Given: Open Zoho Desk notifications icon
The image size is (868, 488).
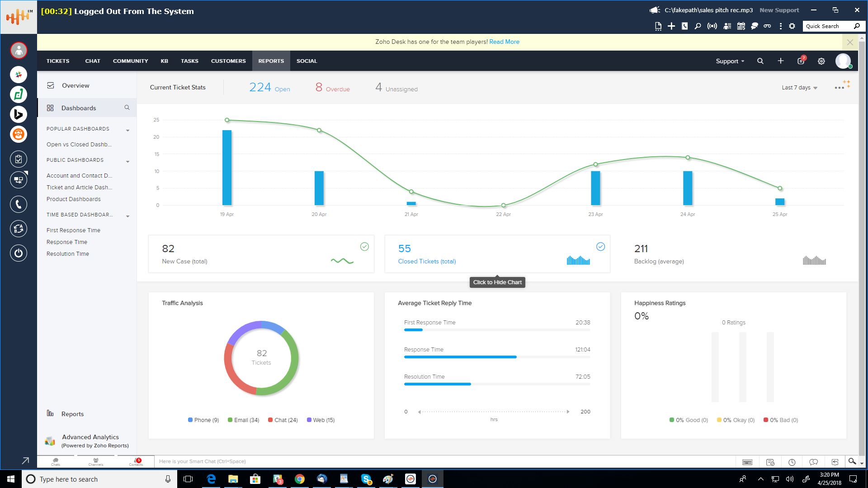Looking at the screenshot, I should point(801,61).
